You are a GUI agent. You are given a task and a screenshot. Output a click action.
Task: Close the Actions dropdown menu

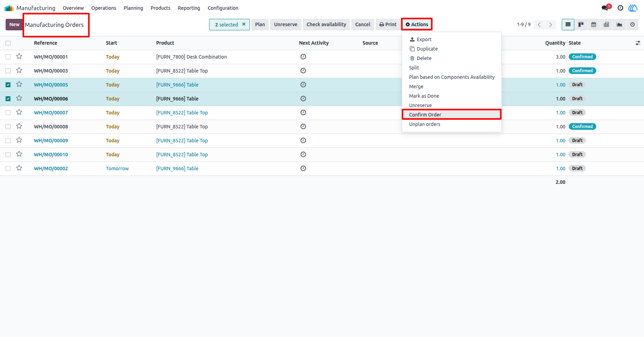click(417, 24)
